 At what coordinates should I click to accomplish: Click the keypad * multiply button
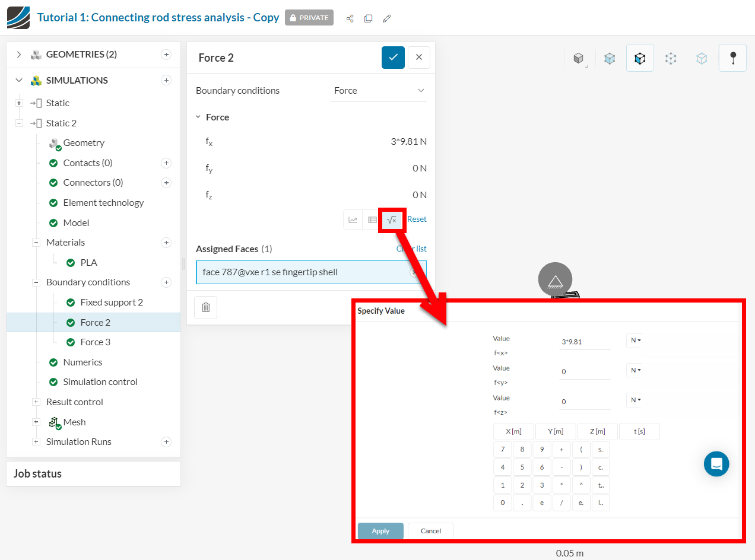pos(562,485)
